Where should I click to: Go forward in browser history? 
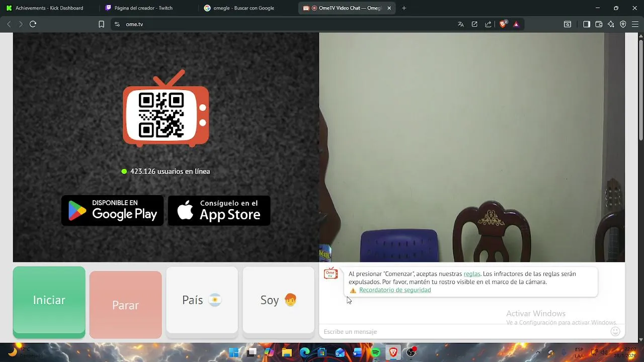[x=21, y=24]
